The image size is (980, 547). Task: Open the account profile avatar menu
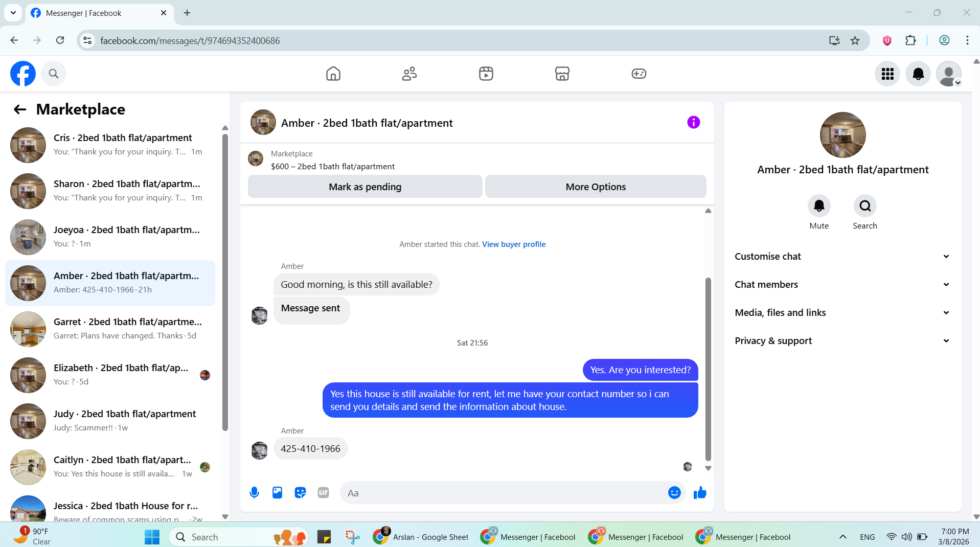pos(949,74)
